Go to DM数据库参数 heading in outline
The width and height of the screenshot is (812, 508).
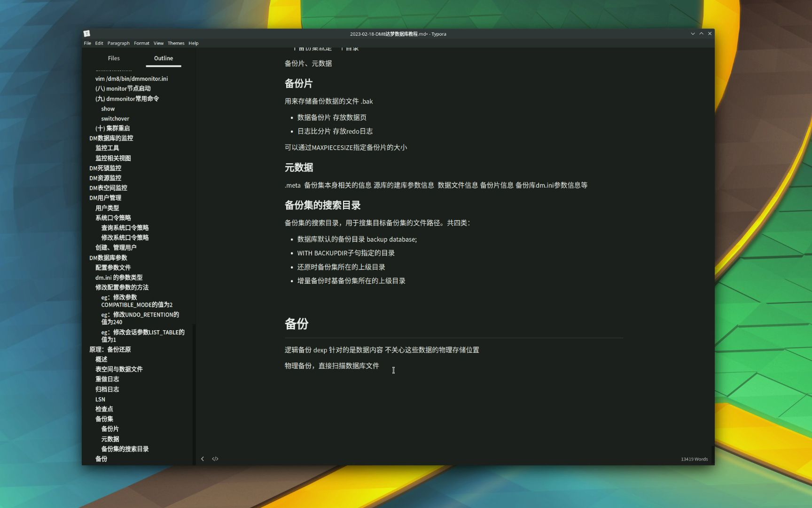[x=108, y=258]
